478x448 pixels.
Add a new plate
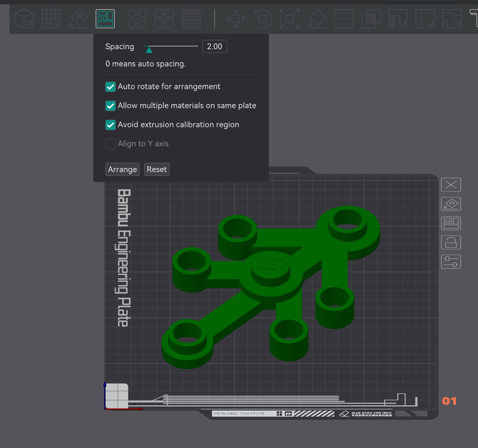point(51,19)
